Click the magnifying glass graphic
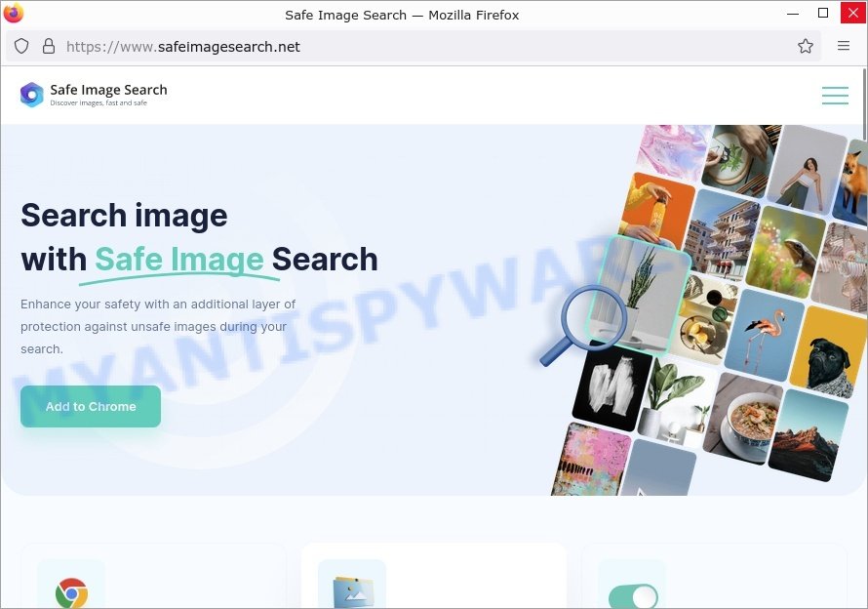The image size is (868, 609). click(x=583, y=325)
